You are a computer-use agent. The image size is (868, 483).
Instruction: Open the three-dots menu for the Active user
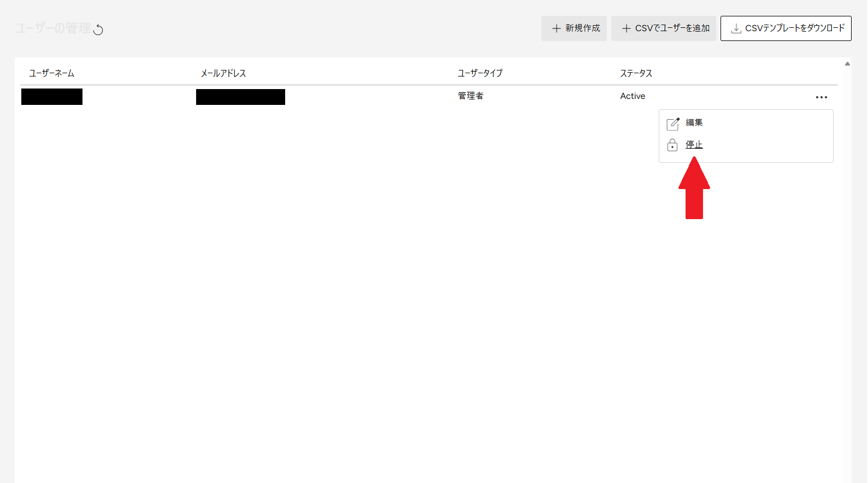pyautogui.click(x=822, y=97)
